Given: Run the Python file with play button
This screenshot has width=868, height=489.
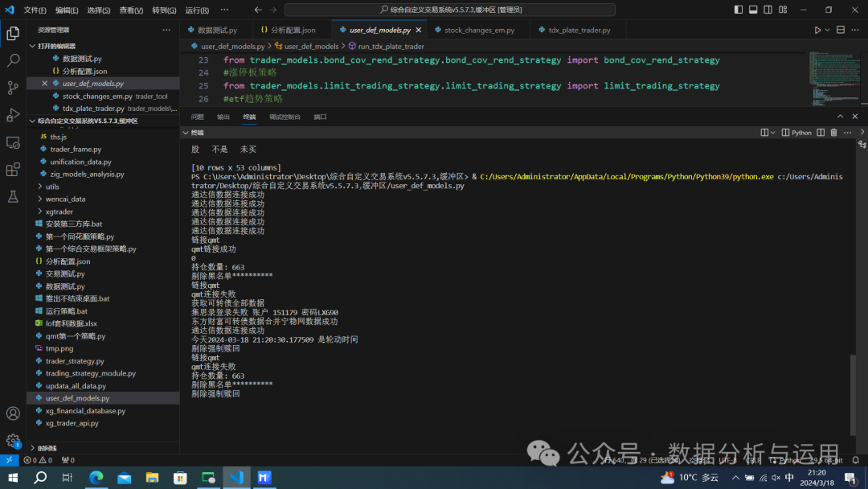Looking at the screenshot, I should tap(817, 30).
